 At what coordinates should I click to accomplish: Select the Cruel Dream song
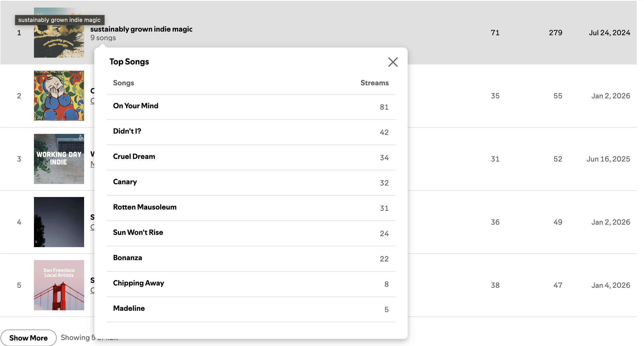pos(134,157)
